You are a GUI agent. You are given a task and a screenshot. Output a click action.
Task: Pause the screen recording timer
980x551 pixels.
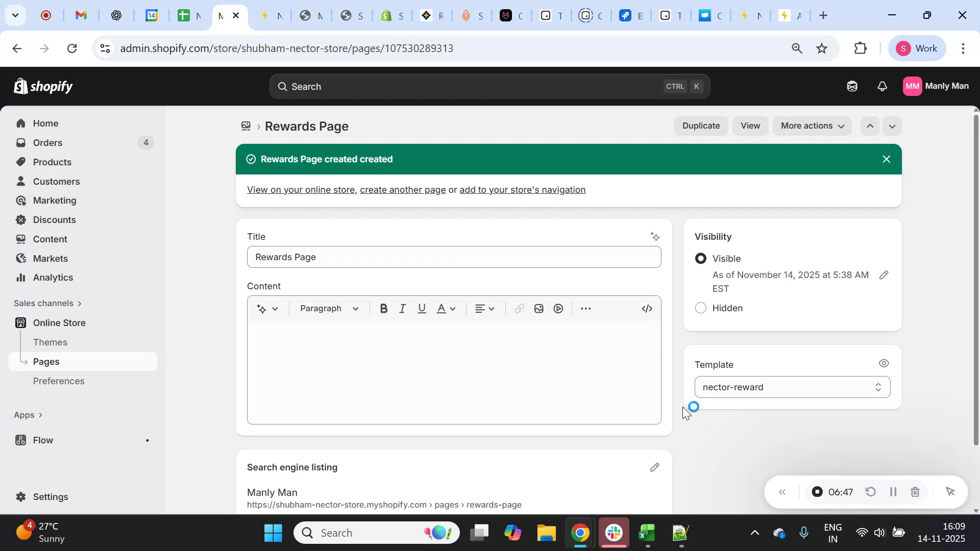(893, 491)
